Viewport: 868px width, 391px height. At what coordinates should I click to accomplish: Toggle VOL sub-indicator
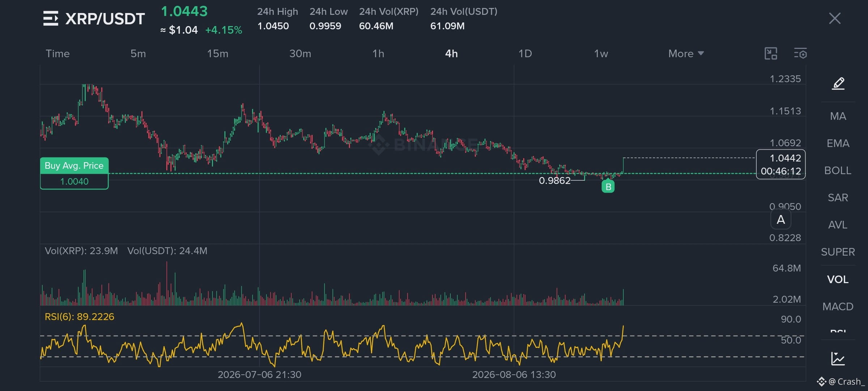[x=838, y=279]
